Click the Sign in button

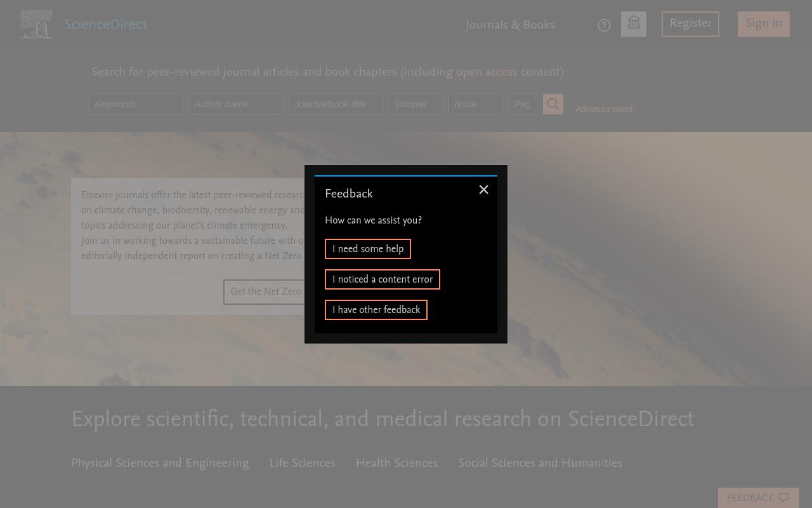(764, 24)
